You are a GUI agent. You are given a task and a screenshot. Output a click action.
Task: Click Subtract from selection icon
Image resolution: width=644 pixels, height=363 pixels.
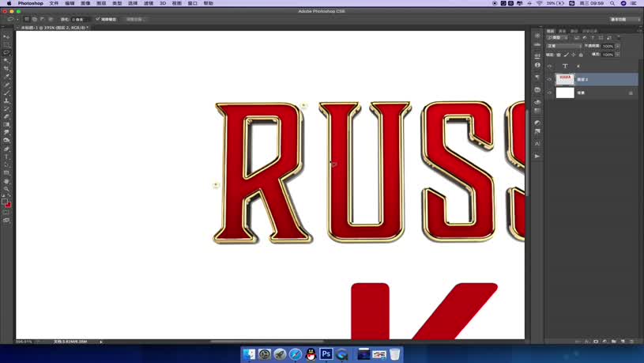click(43, 19)
